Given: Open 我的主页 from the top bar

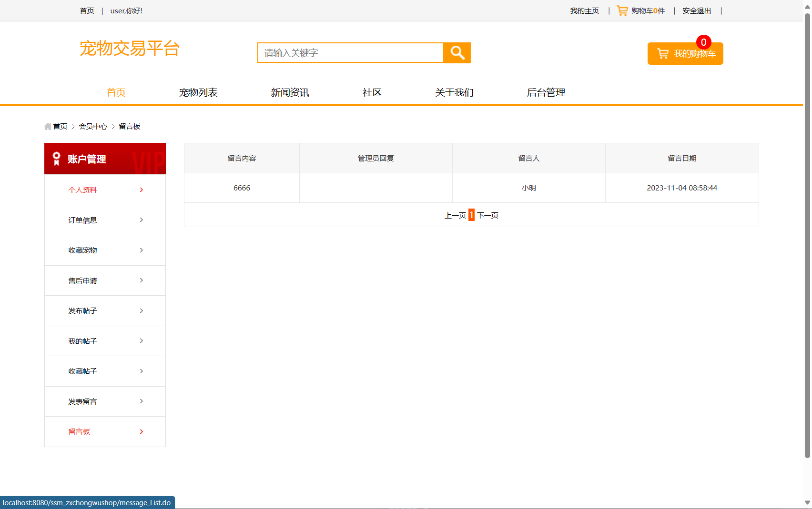Looking at the screenshot, I should (x=584, y=10).
